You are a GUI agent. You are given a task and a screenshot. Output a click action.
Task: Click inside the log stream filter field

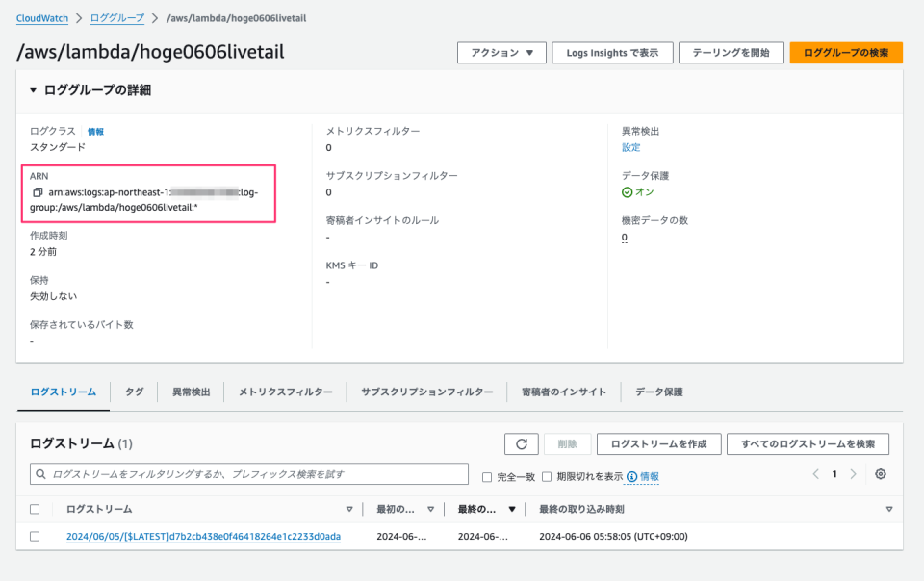[241, 473]
